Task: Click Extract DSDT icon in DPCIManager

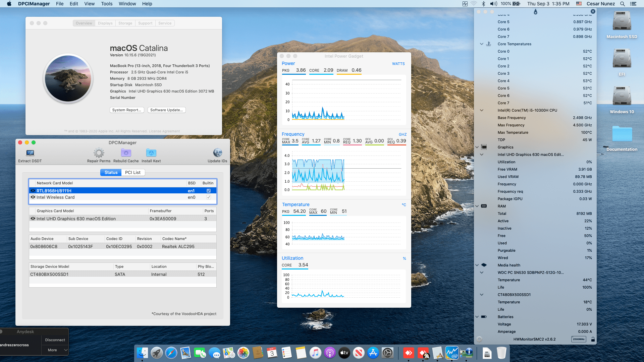Action: [30, 153]
